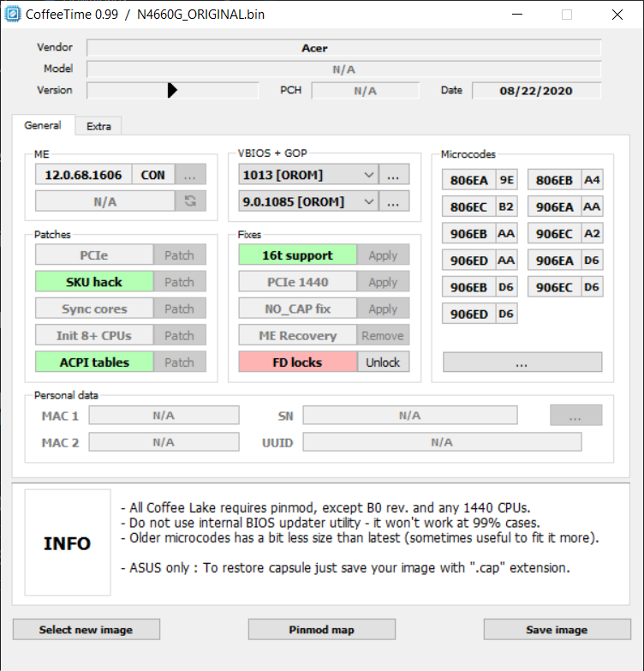This screenshot has height=671, width=644.
Task: Click the MAC 1 input field
Action: [x=164, y=416]
